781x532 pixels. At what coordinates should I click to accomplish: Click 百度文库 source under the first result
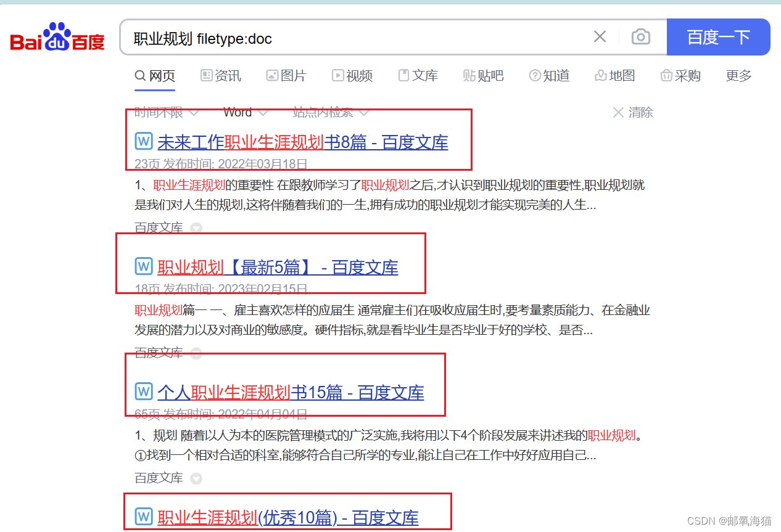[x=159, y=227]
